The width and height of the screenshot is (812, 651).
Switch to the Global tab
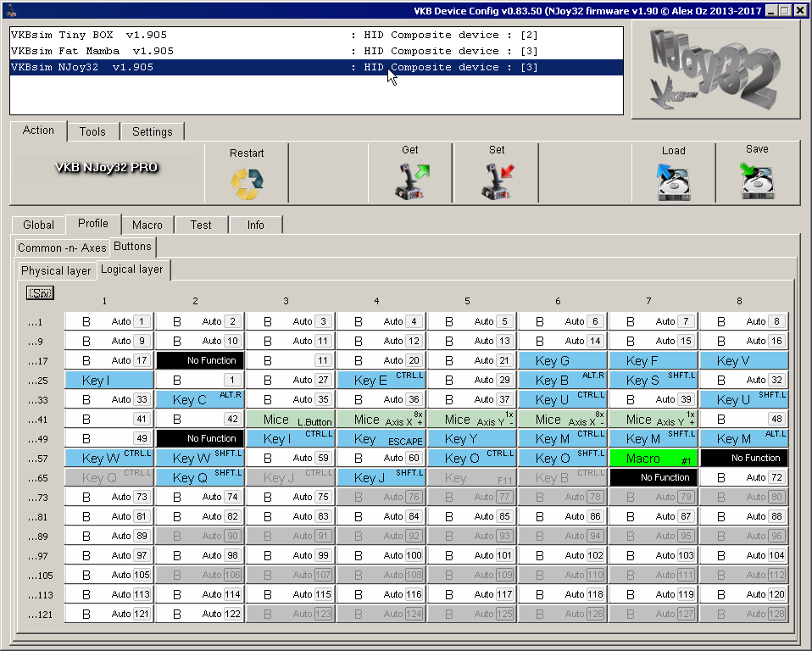click(x=38, y=225)
